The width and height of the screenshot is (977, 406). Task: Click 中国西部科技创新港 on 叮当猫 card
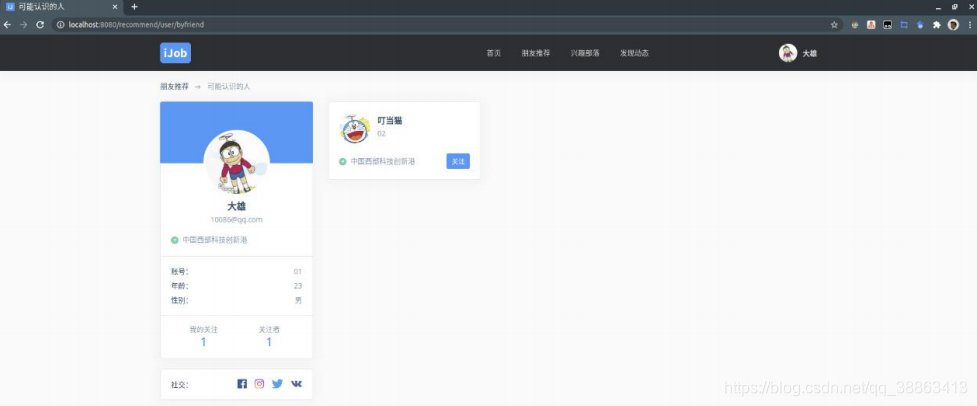(383, 161)
